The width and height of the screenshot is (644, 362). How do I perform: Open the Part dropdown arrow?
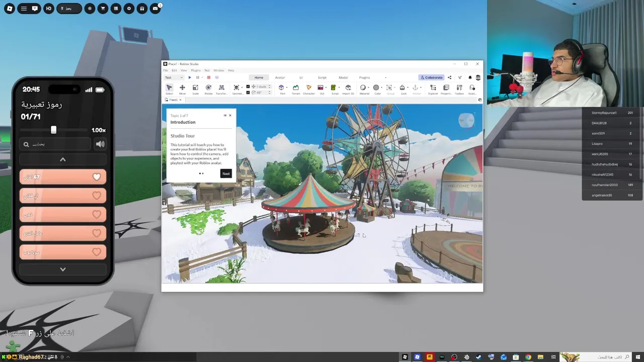coord(287,88)
